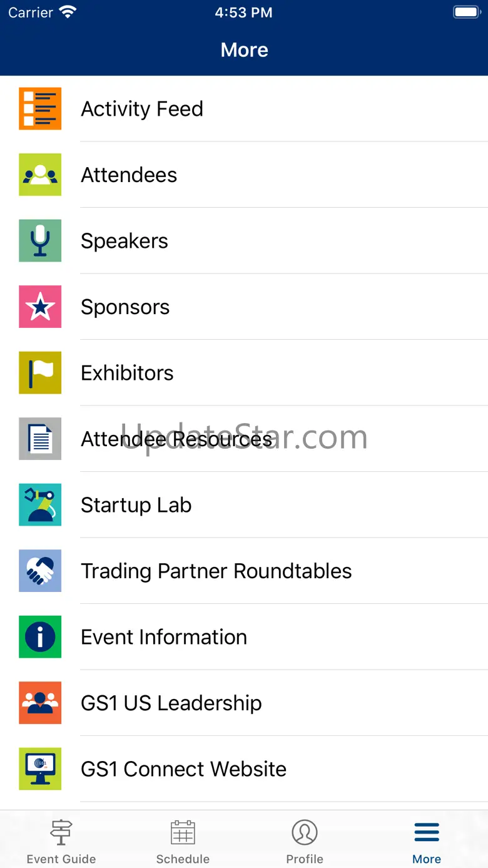
Task: Open the Trading Partner Roundtables entry
Action: coord(216,571)
